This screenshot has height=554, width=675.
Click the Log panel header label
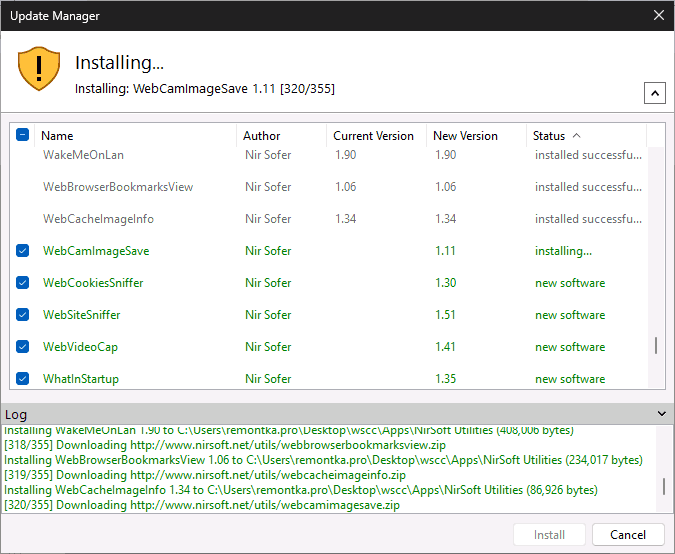(x=16, y=414)
